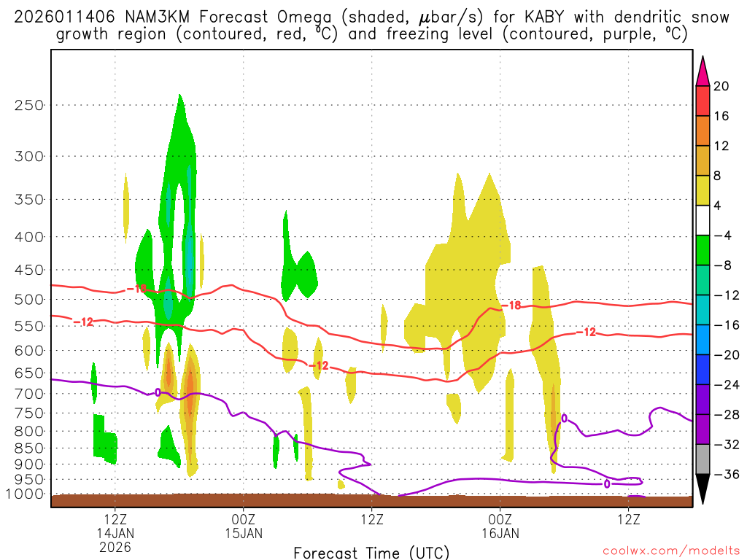Click the red 16-to-20 colorbar swatch
The image size is (747, 560).
tap(703, 101)
